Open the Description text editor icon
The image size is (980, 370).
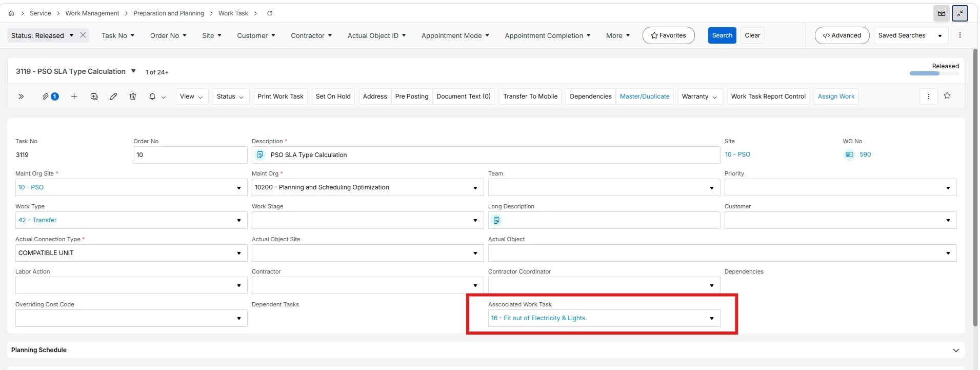[260, 155]
